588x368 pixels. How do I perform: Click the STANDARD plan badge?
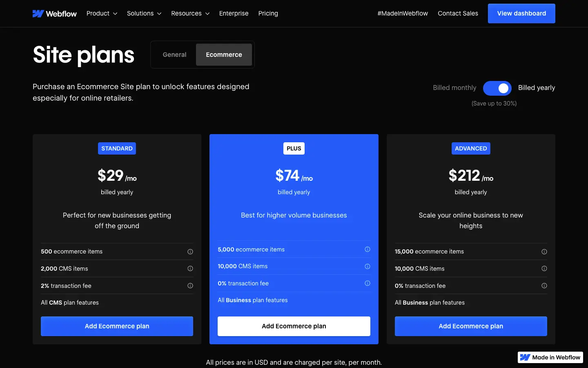(117, 148)
